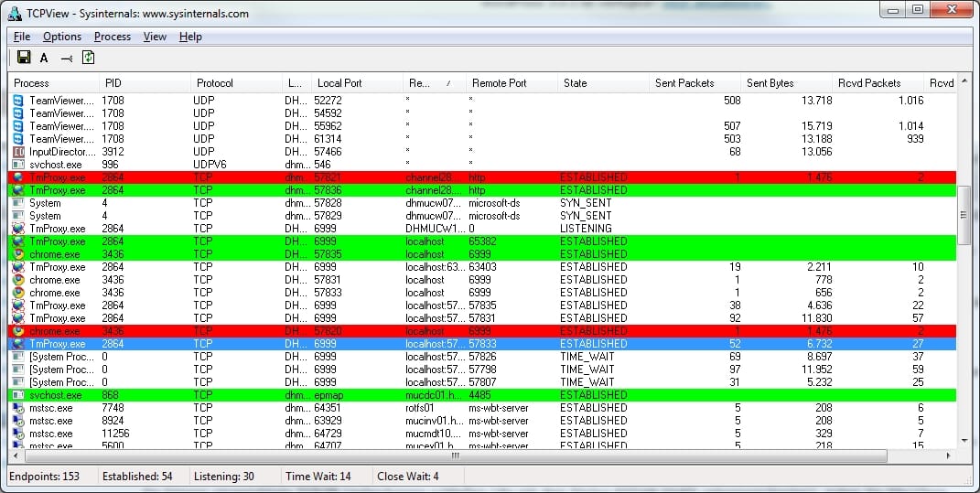Viewport: 980px width, 493px height.
Task: Open the Help menu
Action: click(190, 37)
